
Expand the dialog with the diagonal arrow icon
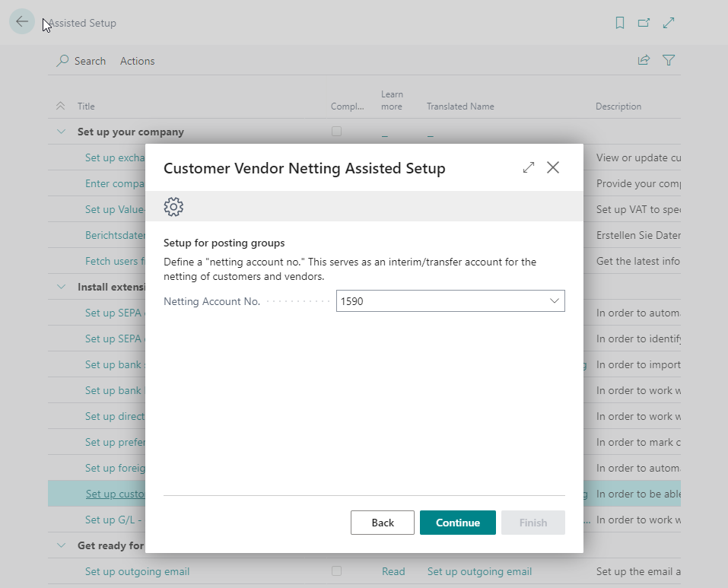click(529, 167)
